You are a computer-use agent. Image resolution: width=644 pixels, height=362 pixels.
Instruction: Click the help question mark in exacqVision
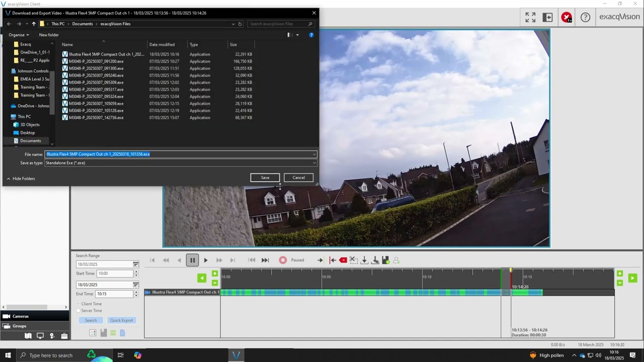(x=585, y=18)
